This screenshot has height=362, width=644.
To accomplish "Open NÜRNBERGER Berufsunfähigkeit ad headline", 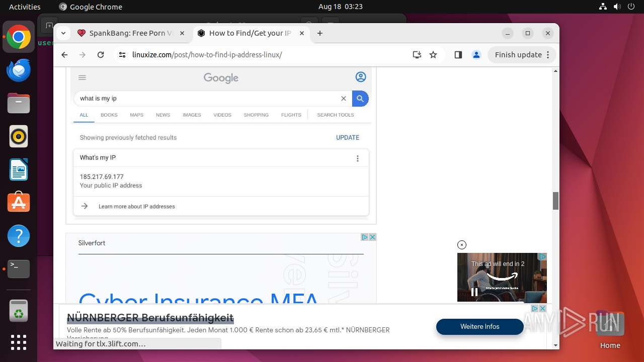I will (x=150, y=318).
